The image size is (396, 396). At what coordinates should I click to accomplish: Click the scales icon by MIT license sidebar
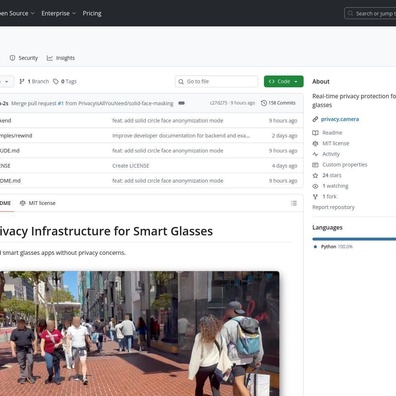(315, 143)
